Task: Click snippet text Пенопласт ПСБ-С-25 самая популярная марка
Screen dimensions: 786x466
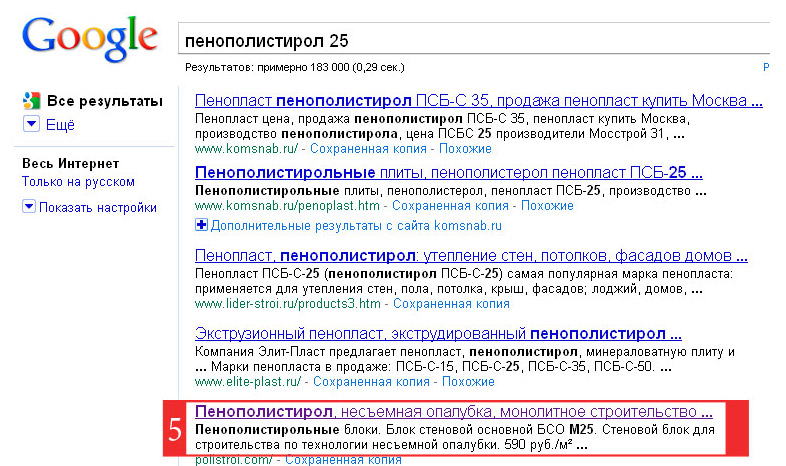Action: click(x=464, y=282)
